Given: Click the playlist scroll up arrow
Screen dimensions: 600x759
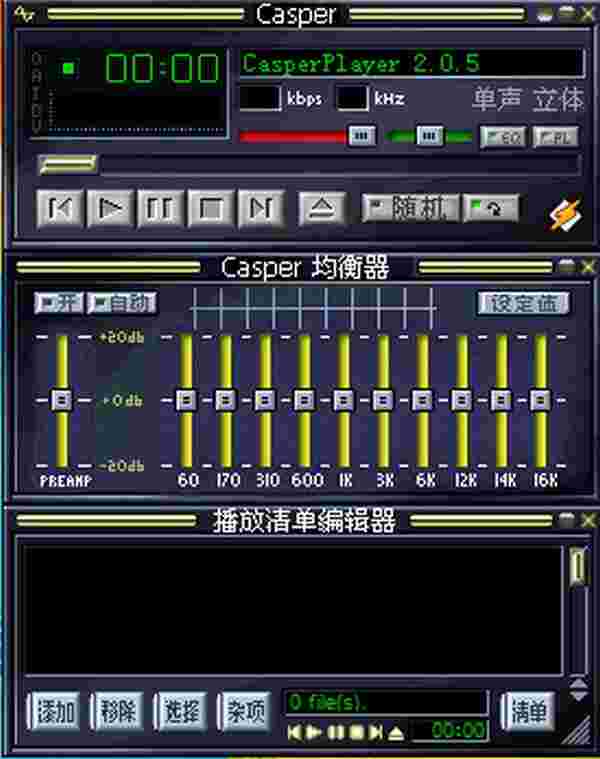Looking at the screenshot, I should (578, 683).
